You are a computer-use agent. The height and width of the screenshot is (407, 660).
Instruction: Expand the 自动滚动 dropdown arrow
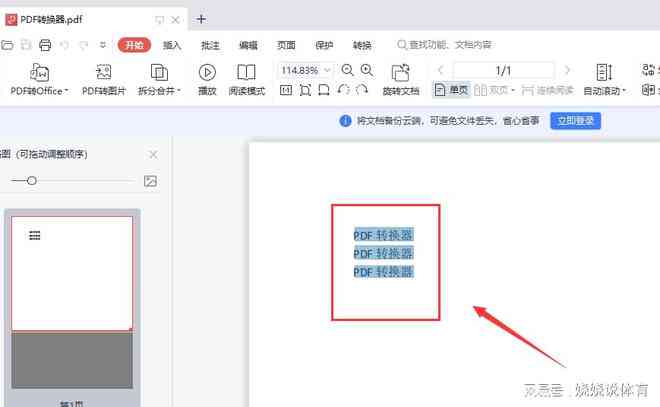click(x=624, y=91)
